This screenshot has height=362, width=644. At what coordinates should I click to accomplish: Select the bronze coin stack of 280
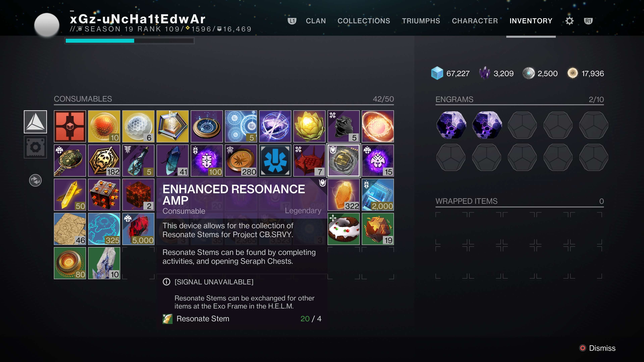click(x=241, y=160)
